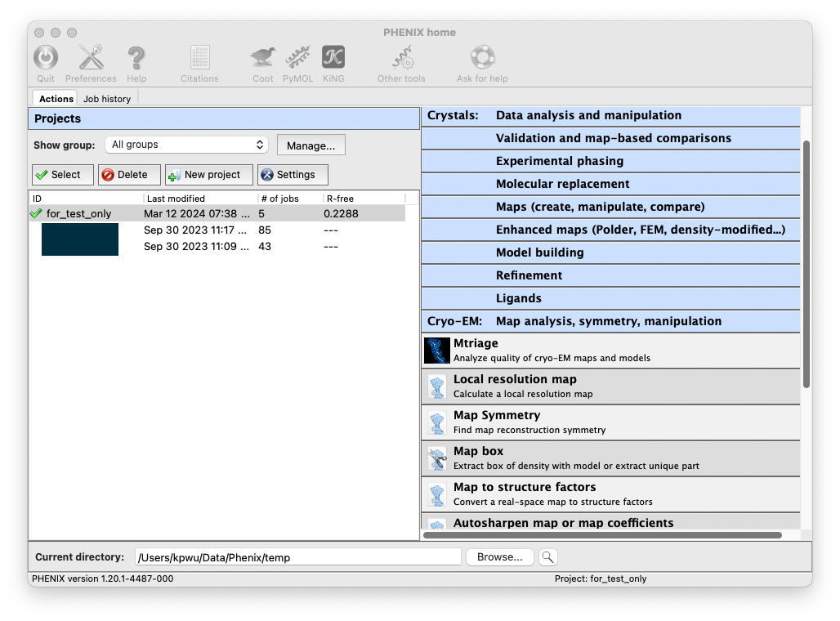The image size is (840, 621).
Task: Open the Citations list
Action: click(199, 61)
